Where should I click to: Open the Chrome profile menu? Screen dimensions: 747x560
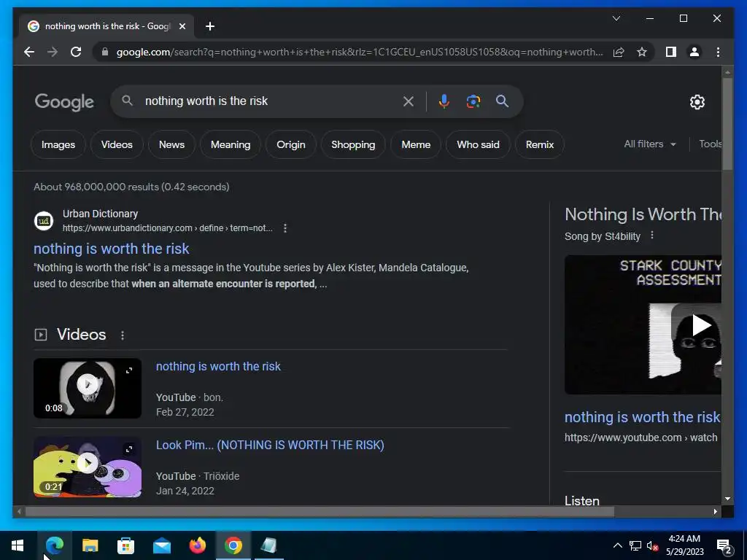694,52
